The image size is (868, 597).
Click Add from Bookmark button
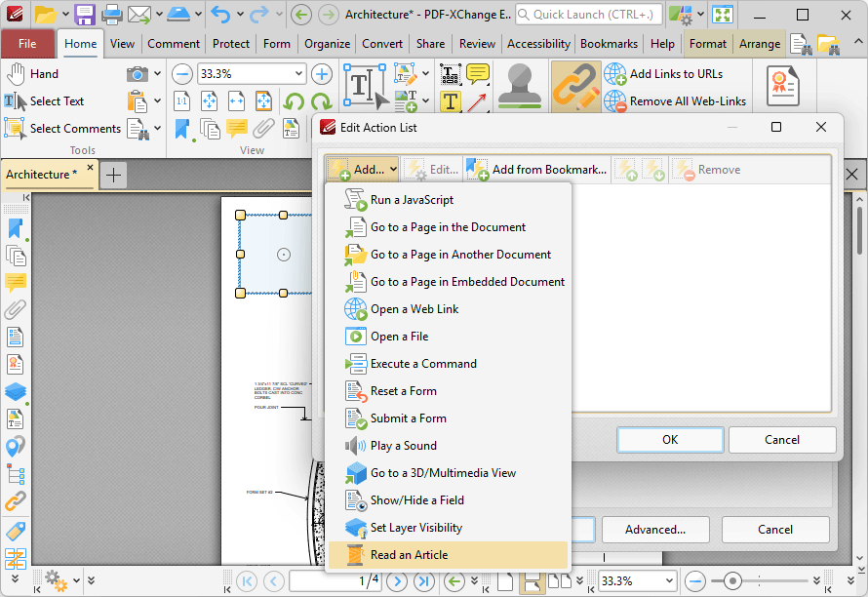(x=537, y=170)
